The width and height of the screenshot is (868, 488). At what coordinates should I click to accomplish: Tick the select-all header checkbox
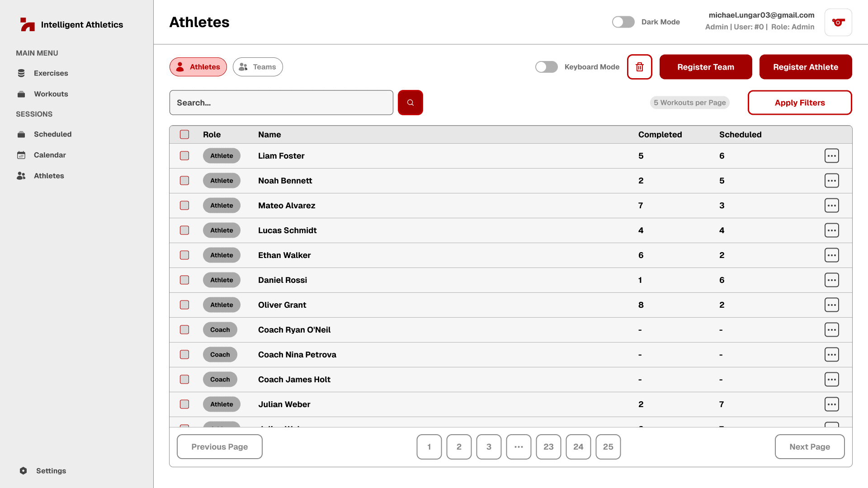[x=184, y=135]
